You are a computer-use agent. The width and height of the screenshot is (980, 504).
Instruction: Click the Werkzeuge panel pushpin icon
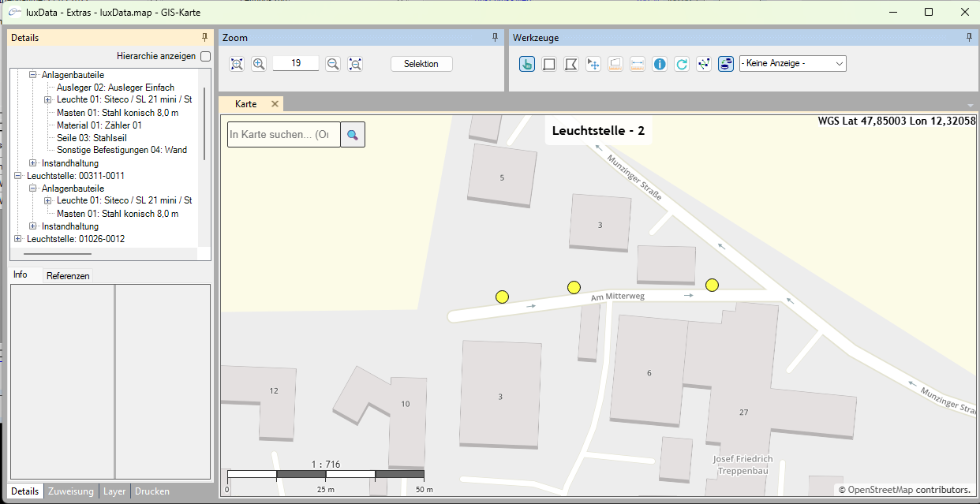click(x=970, y=37)
